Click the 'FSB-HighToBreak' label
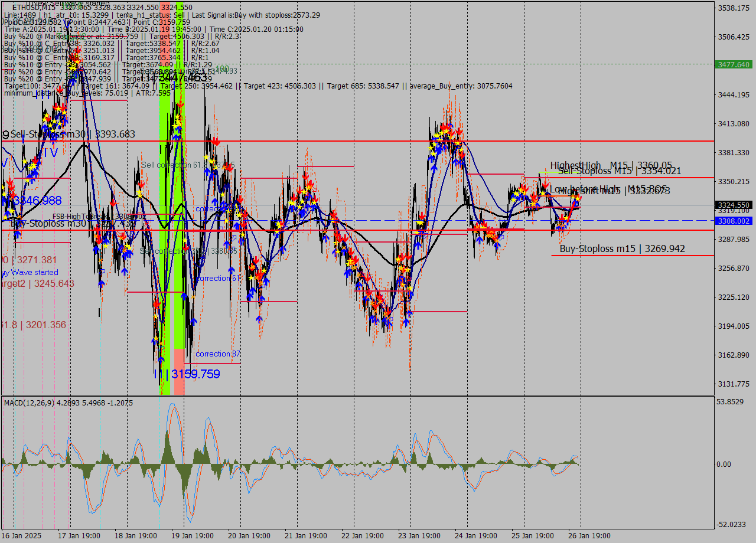The image size is (756, 543). 79,217
